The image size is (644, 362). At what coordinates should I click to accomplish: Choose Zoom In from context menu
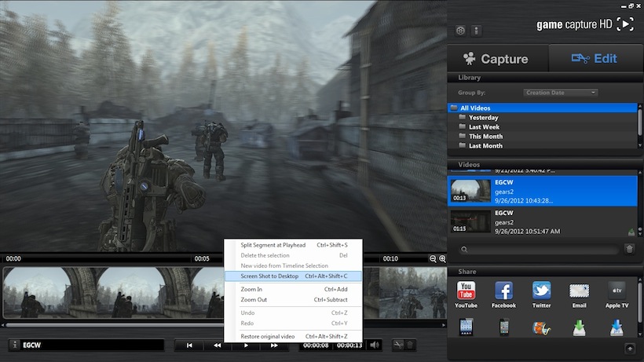(x=293, y=289)
